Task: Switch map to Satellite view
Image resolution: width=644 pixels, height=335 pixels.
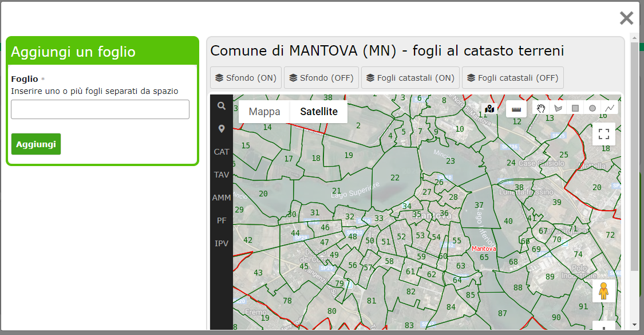Action: coord(319,112)
